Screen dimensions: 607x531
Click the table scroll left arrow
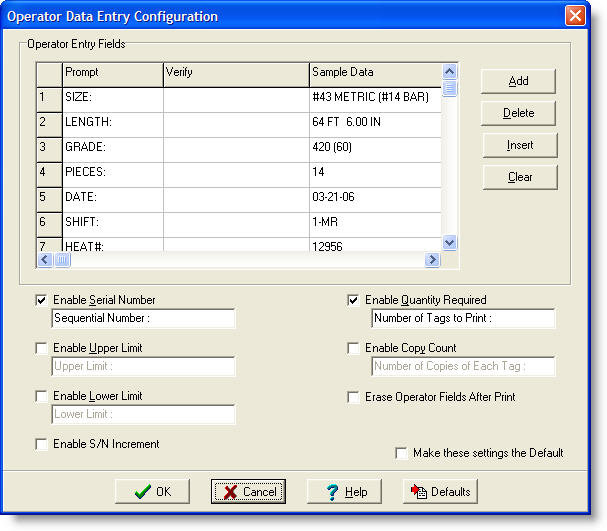click(45, 259)
